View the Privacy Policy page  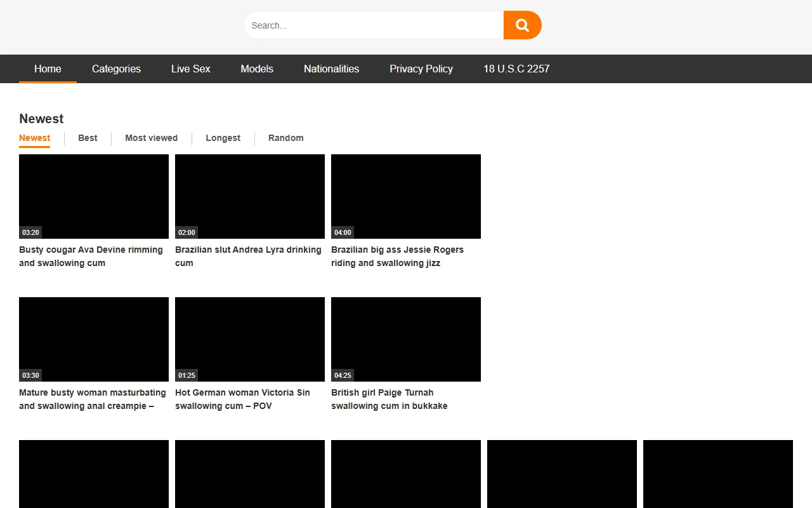point(421,69)
